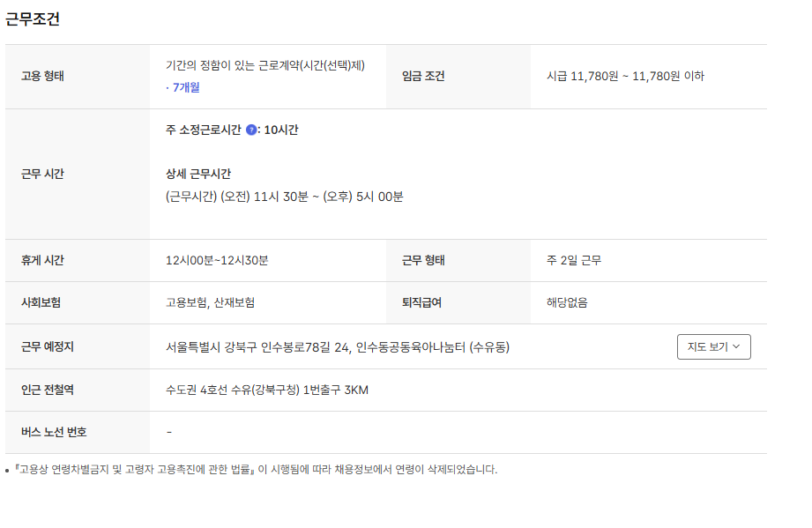Click the 고용보험, 산재보험 insurance text
This screenshot has width=812, height=528.
click(x=210, y=303)
